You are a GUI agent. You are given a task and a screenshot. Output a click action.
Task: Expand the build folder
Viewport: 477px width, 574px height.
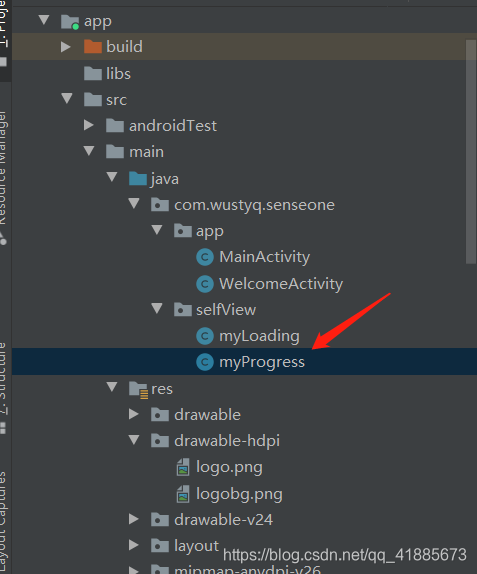click(x=66, y=46)
